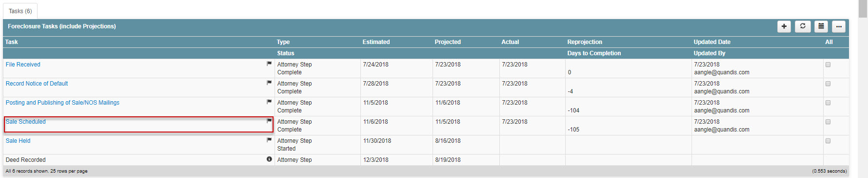
Task: Open Posting and Publishing of Sale/NOS Mailings link
Action: (62, 103)
